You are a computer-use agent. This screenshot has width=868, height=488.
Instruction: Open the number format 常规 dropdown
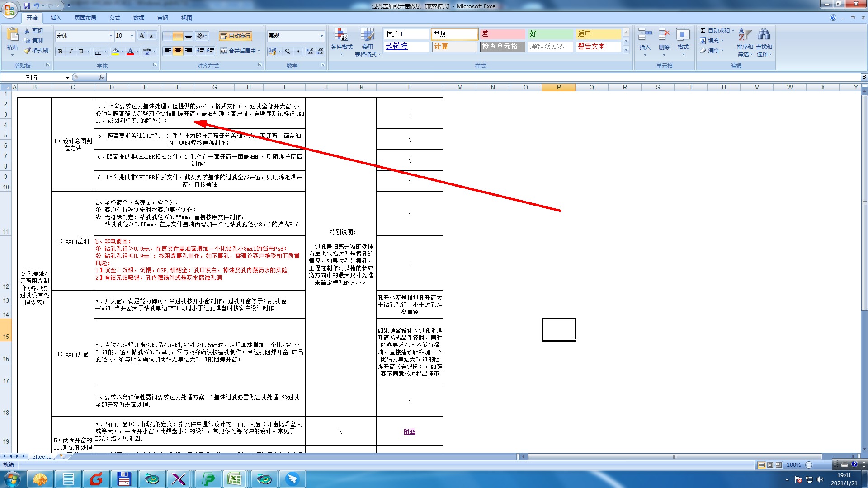[321, 36]
